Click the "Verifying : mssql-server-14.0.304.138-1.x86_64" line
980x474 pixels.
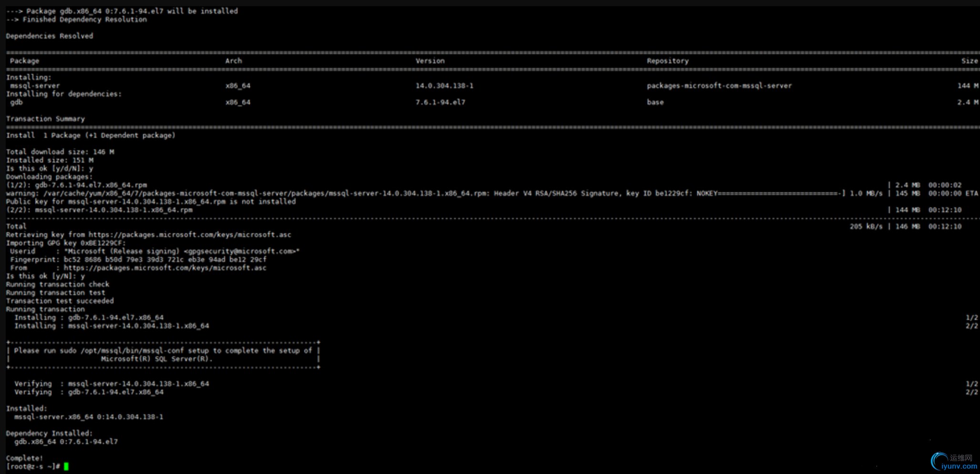112,384
